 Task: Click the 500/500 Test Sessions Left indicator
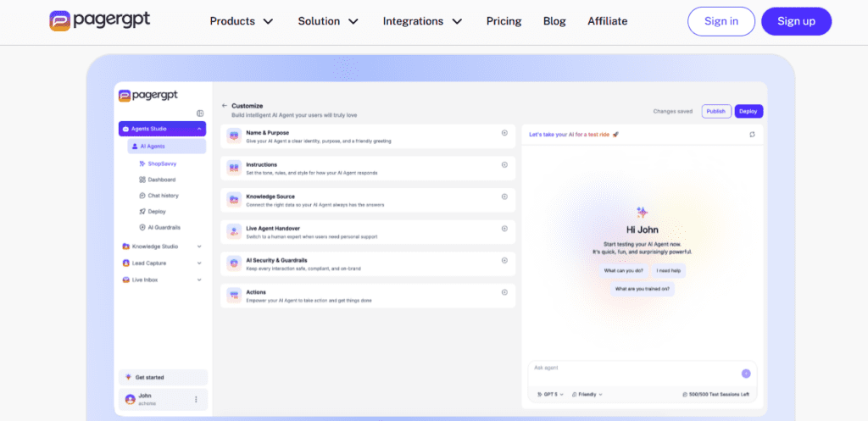pyautogui.click(x=715, y=395)
